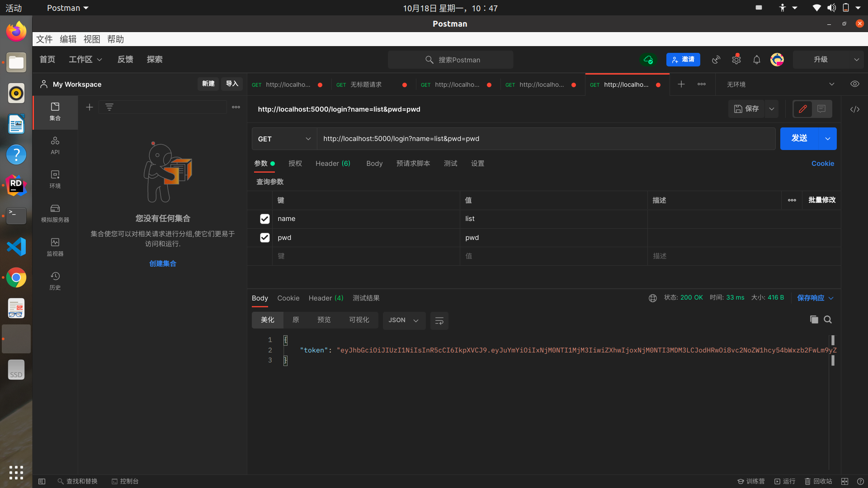Open the 无环境 environment selector
The image size is (868, 488).
(x=780, y=84)
